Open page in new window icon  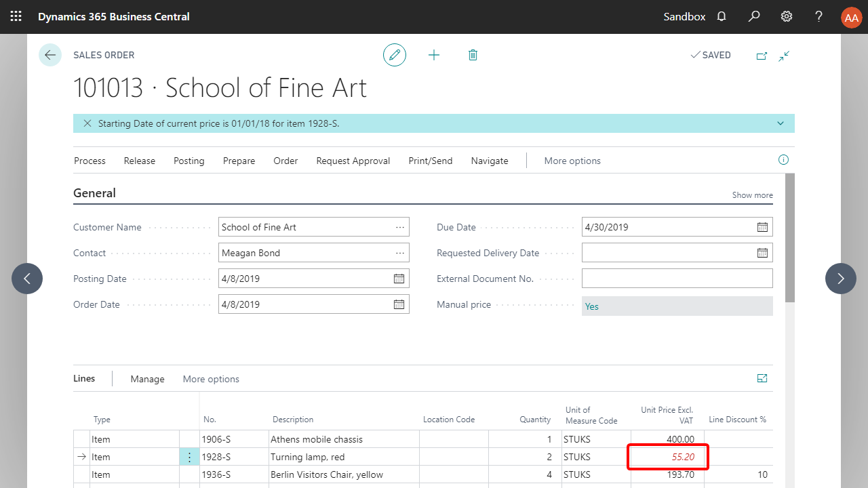(x=762, y=56)
